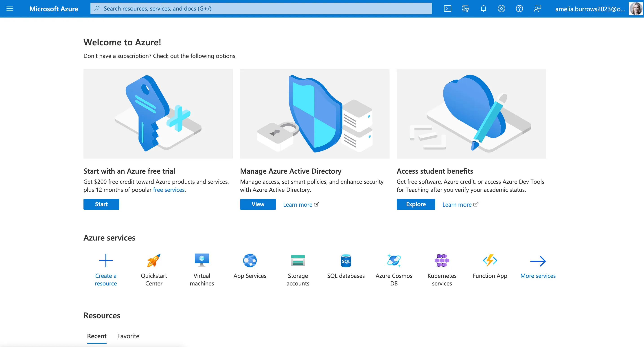Viewport: 644px width, 347px height.
Task: Select the Recent resources tab
Action: 97,336
